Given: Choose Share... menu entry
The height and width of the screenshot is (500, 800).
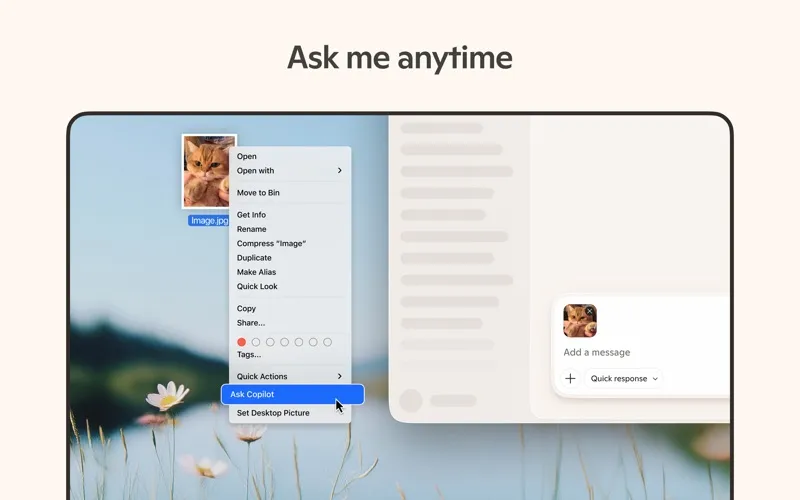Looking at the screenshot, I should click(x=290, y=322).
